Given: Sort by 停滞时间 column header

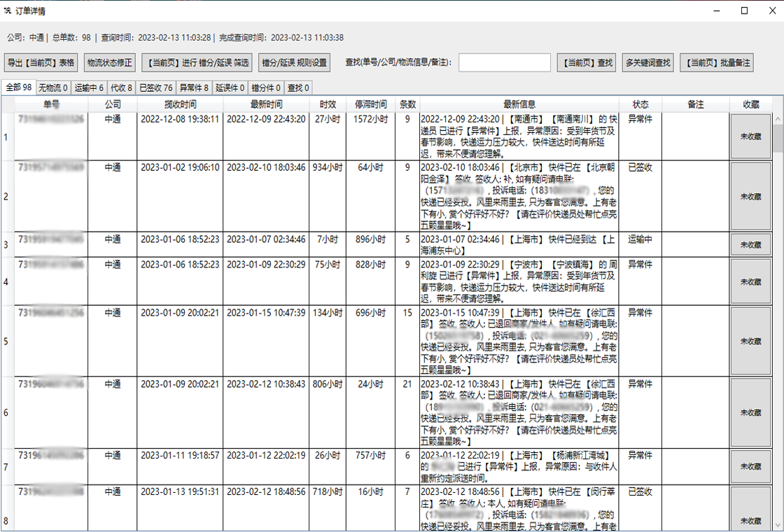Looking at the screenshot, I should 371,104.
